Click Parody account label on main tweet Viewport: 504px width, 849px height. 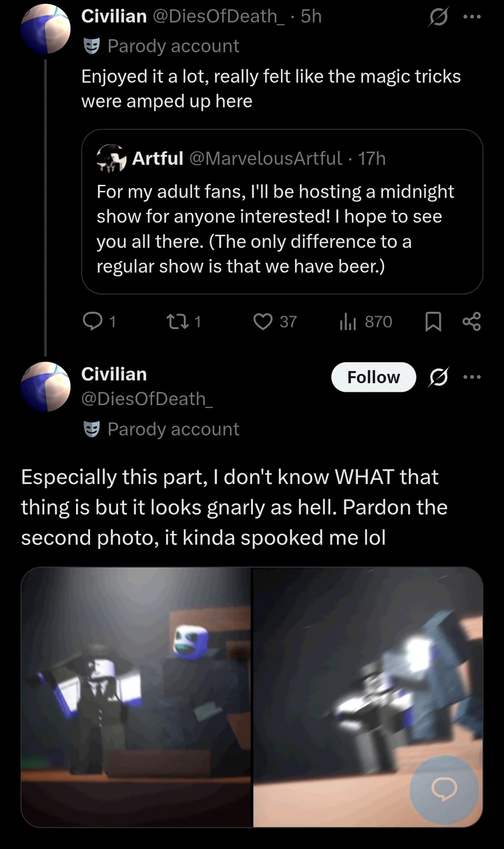pyautogui.click(x=172, y=429)
